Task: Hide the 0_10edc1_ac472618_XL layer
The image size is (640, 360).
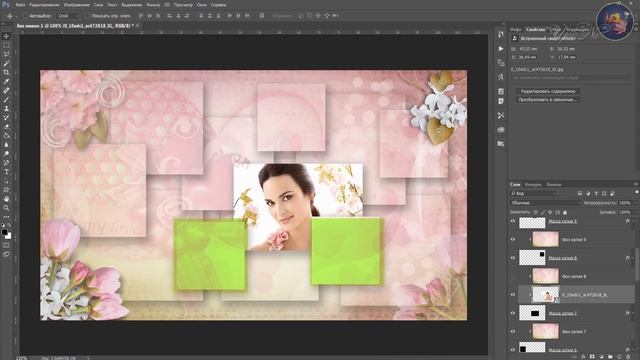Action: coord(513,295)
